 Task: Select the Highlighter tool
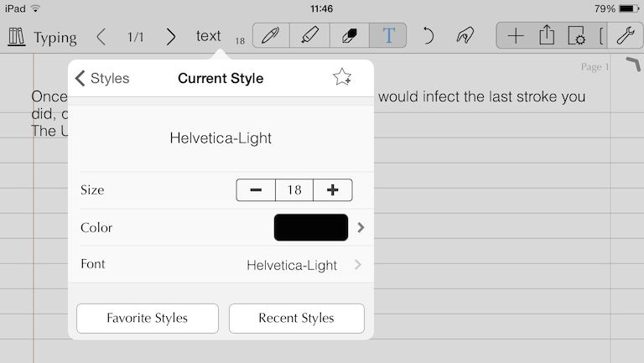click(309, 36)
